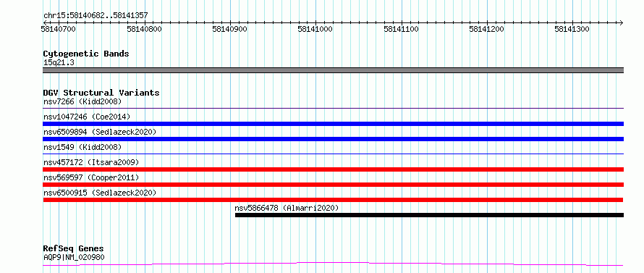Screen dimensions: 644x273
Task: Click the red nsv6500915 variant bar
Action: pyautogui.click(x=333, y=200)
